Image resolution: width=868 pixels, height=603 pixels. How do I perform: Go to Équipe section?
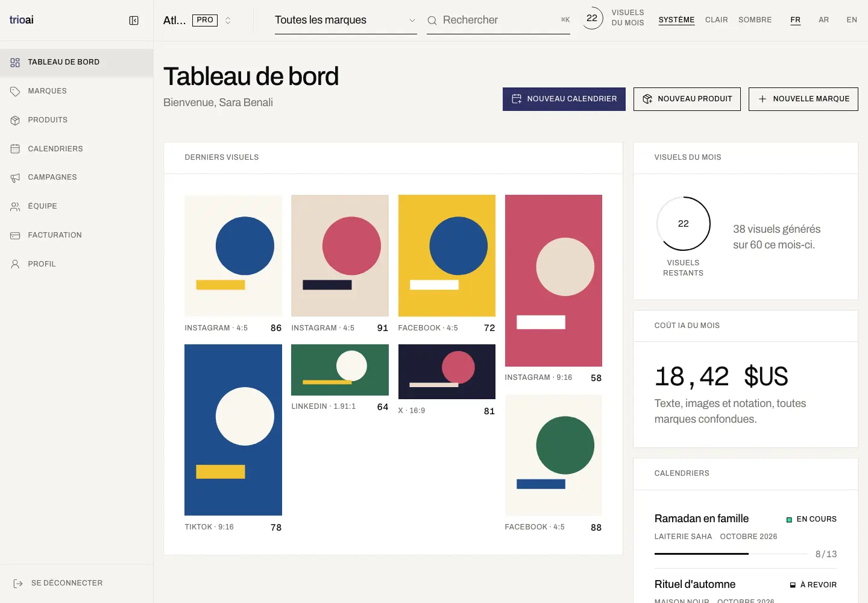[x=77, y=206]
